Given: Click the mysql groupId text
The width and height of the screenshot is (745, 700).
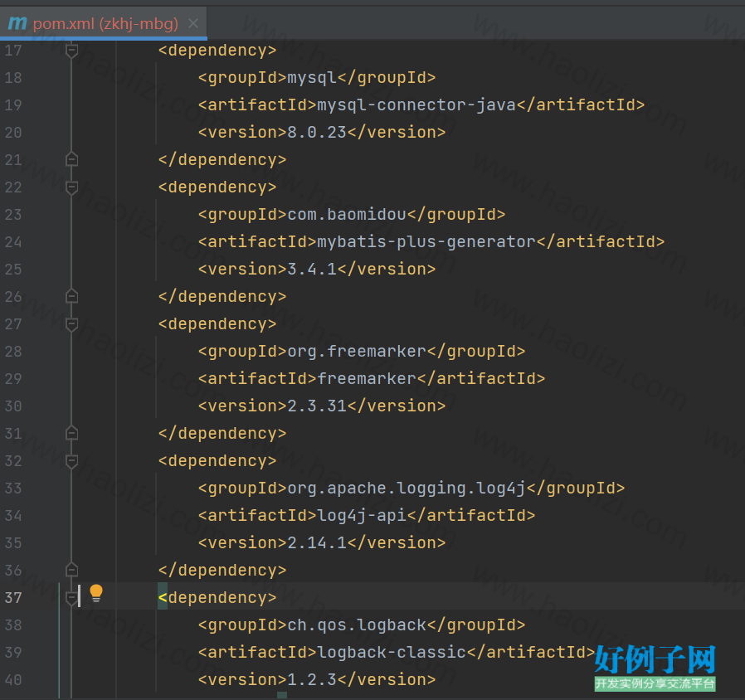Looking at the screenshot, I should click(312, 77).
